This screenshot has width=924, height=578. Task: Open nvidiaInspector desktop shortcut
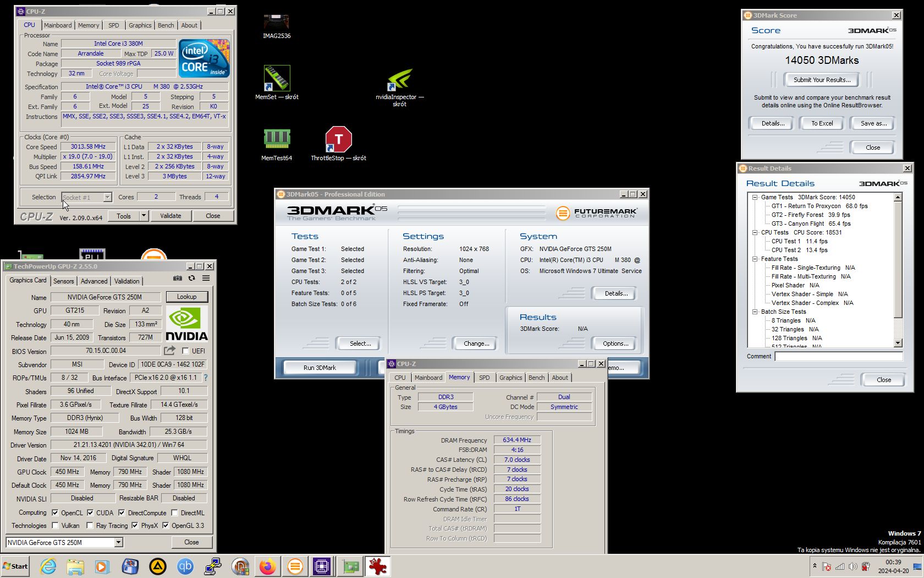(x=400, y=87)
